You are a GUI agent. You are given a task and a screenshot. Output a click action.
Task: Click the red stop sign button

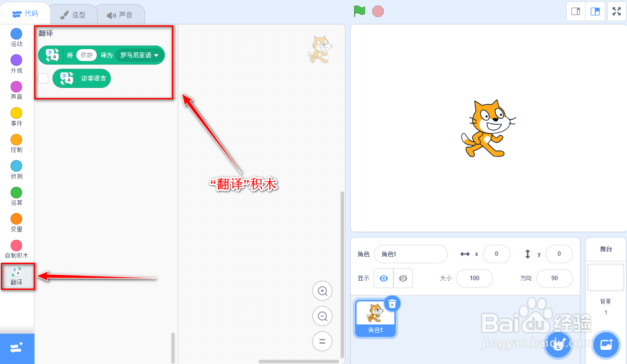(378, 11)
